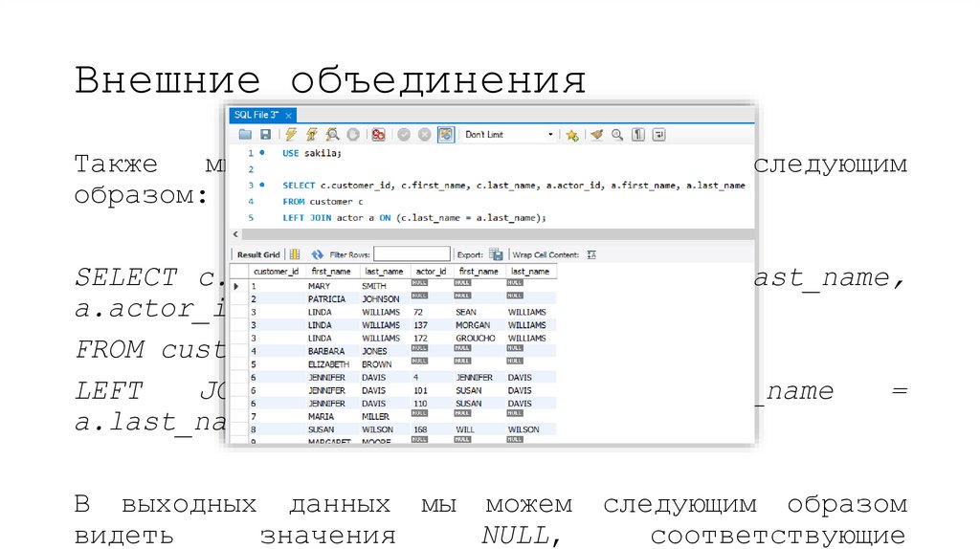Click the NULL actor_id cell in BARBARA row

coord(419,348)
